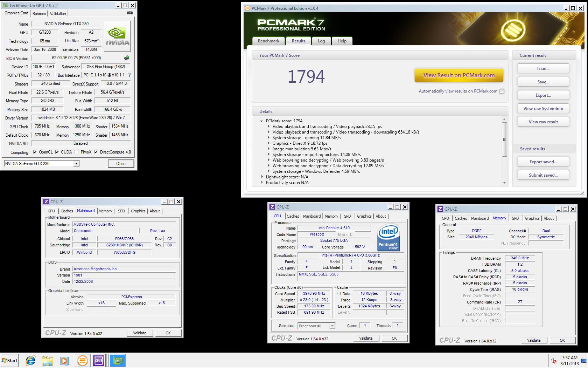This screenshot has height=368, width=588.
Task: Expand the Image manipulation entry
Action: (268, 149)
